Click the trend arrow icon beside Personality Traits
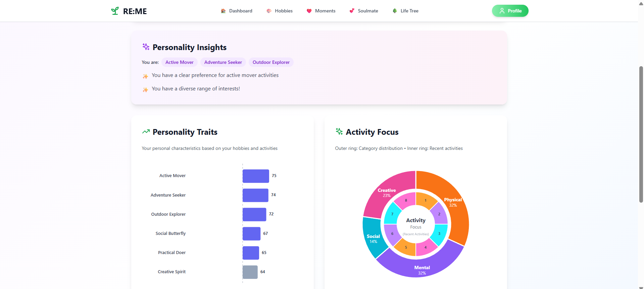644x289 pixels. click(146, 132)
